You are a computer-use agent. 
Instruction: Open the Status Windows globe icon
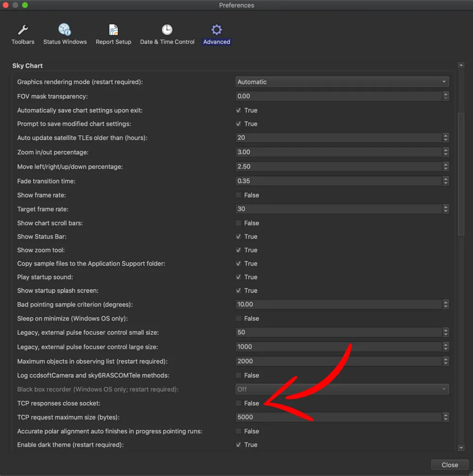click(65, 29)
